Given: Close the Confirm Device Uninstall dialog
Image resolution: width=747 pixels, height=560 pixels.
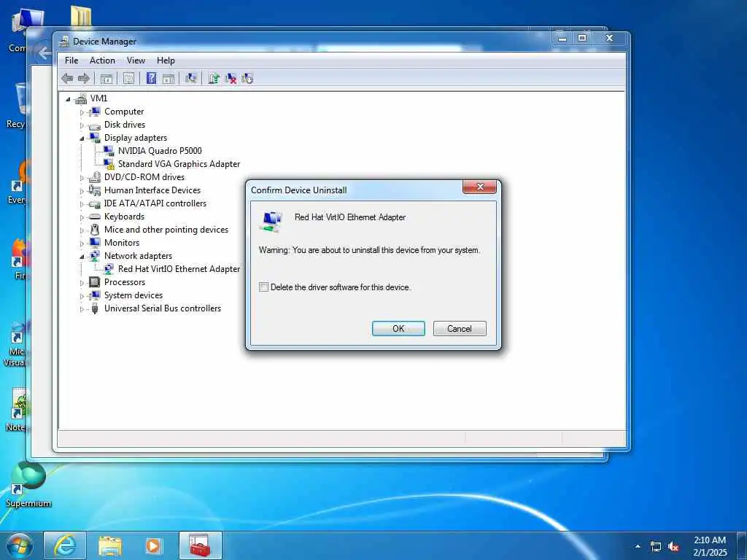Looking at the screenshot, I should coord(479,187).
